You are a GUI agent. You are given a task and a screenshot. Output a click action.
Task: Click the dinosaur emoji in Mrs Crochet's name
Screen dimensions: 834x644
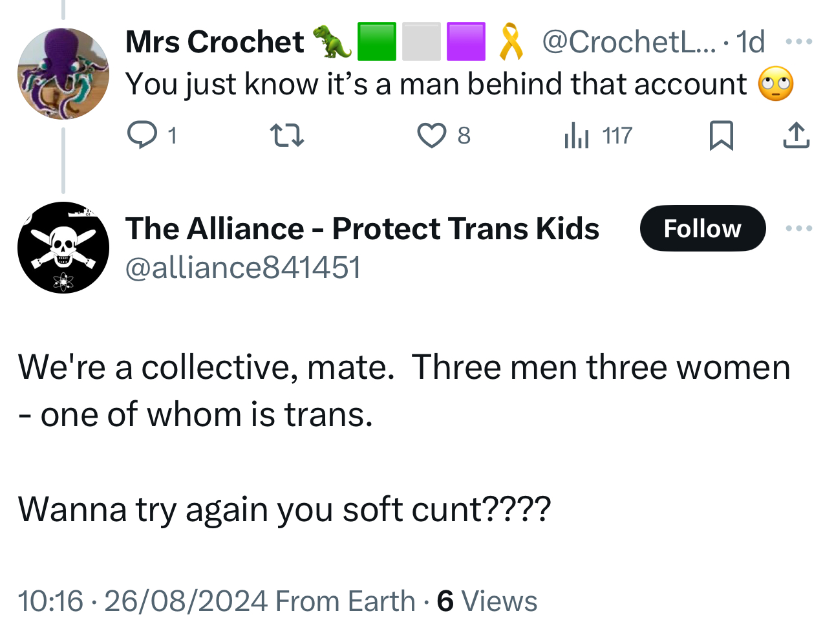(x=332, y=42)
